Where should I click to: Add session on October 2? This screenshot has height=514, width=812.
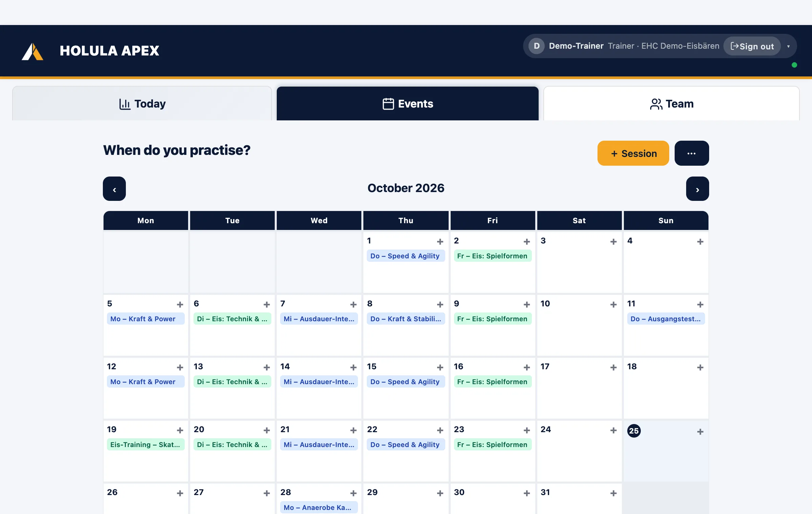527,241
